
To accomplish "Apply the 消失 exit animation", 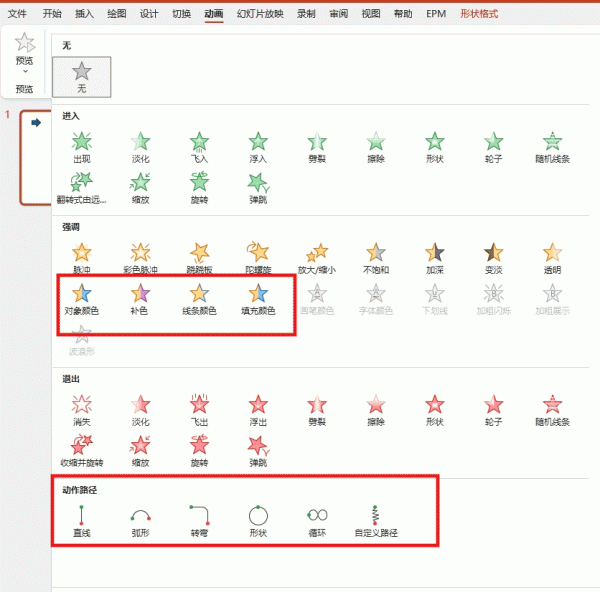I will coord(82,410).
